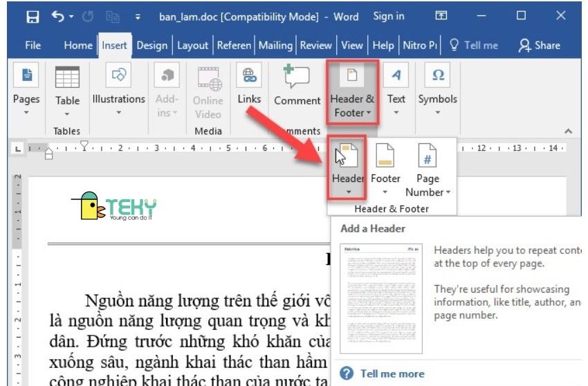The height and width of the screenshot is (386, 588).
Task: Click the tab selector at ruler corner
Action: [x=17, y=149]
